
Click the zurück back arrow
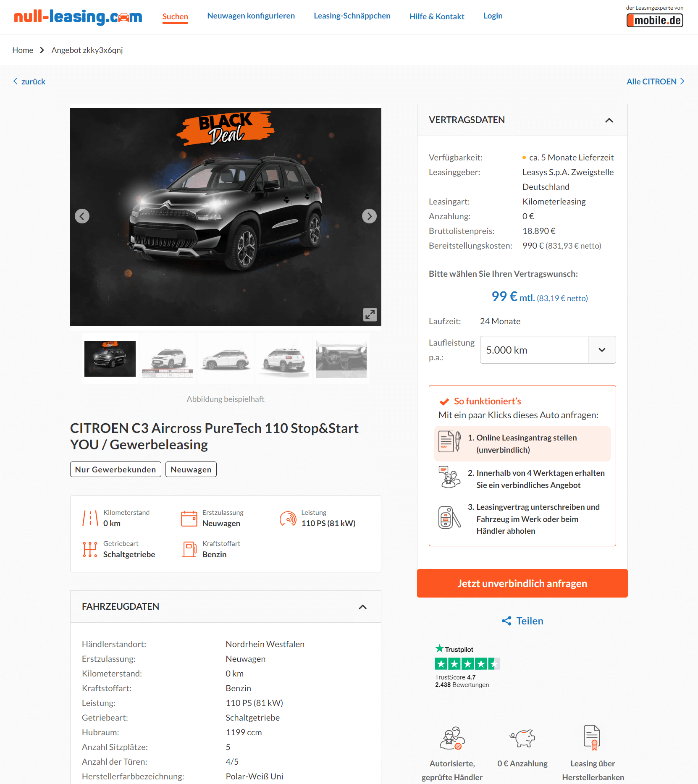[x=16, y=81]
